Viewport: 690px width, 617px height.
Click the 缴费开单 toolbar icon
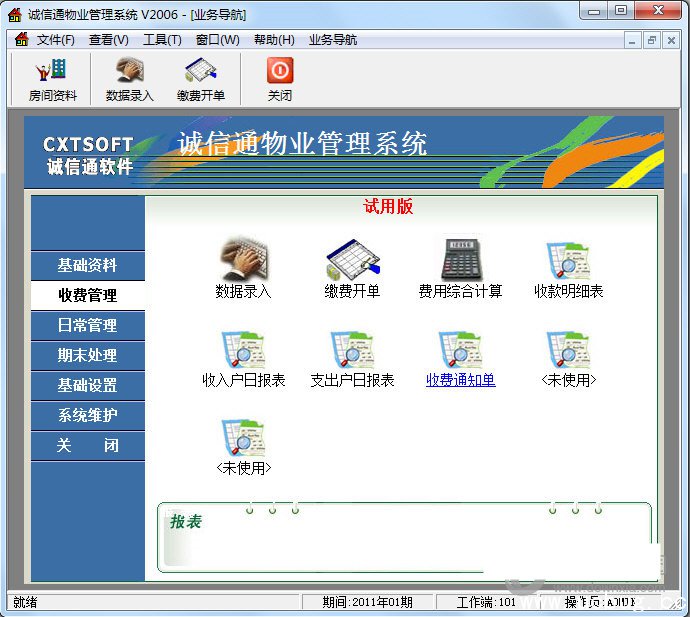coord(201,78)
